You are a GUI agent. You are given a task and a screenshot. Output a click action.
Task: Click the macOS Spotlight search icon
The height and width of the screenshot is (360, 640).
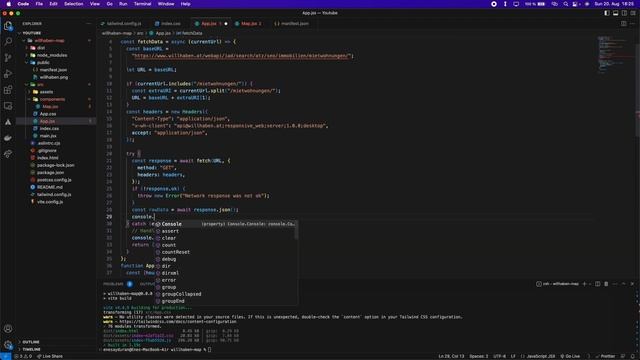tap(566, 4)
